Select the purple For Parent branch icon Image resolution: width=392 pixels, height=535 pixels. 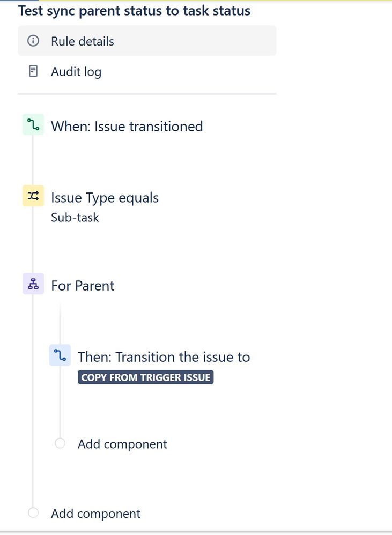pos(33,284)
